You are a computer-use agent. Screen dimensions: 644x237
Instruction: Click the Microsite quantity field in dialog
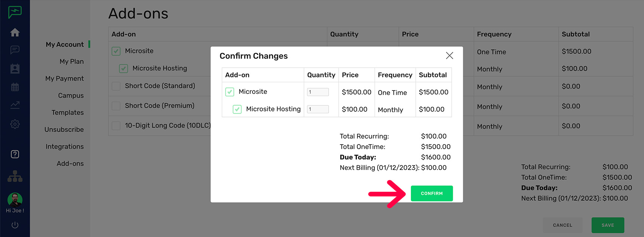[318, 92]
